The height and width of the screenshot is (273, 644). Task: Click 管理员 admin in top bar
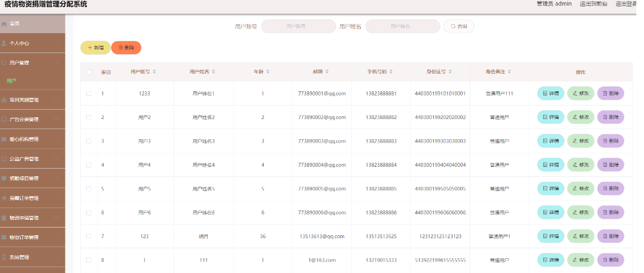(554, 4)
